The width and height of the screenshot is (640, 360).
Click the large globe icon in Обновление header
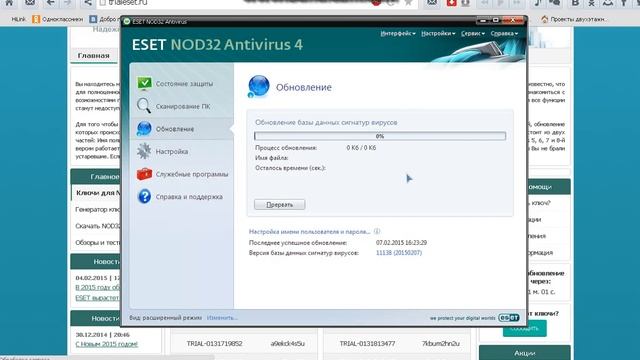coord(258,87)
